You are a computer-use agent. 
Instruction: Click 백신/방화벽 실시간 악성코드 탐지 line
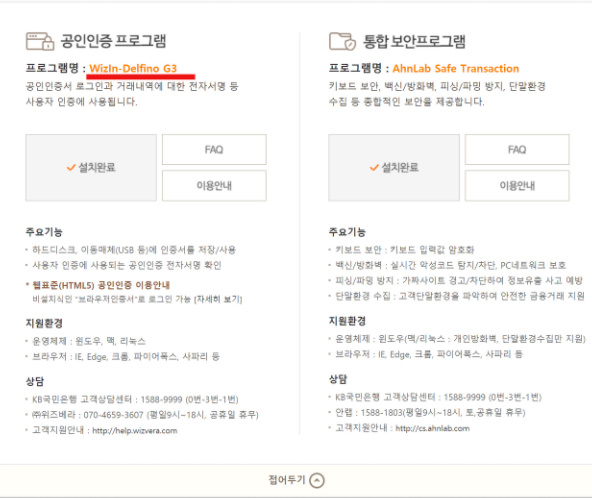(x=450, y=265)
